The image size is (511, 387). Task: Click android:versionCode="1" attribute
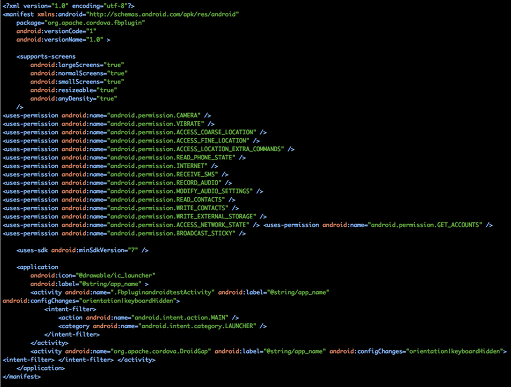click(56, 31)
